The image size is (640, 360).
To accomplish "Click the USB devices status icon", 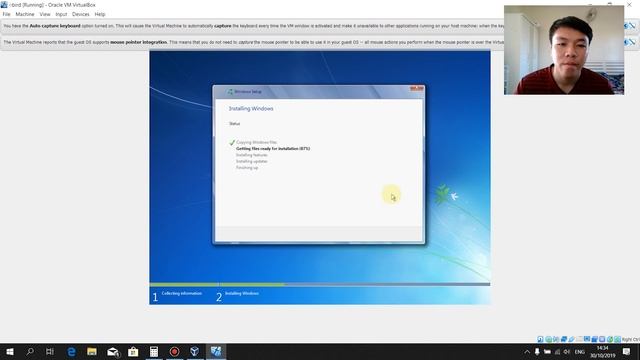I will pyautogui.click(x=572, y=339).
